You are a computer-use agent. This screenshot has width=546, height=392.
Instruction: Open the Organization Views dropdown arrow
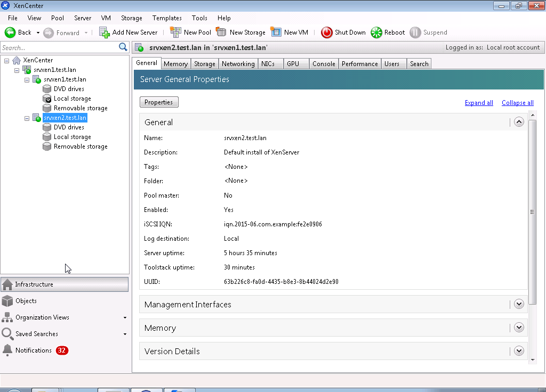125,317
